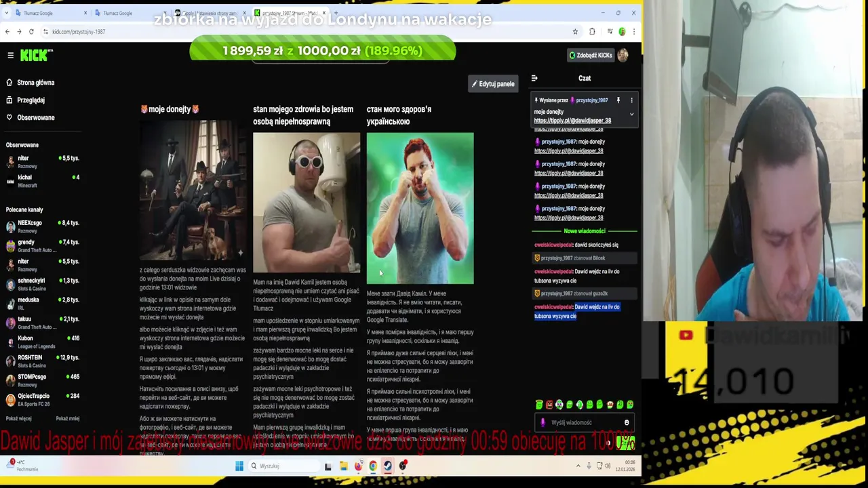This screenshot has height=488, width=868.
Task: Collapse the chat panel with the arrow icon
Action: click(x=534, y=78)
